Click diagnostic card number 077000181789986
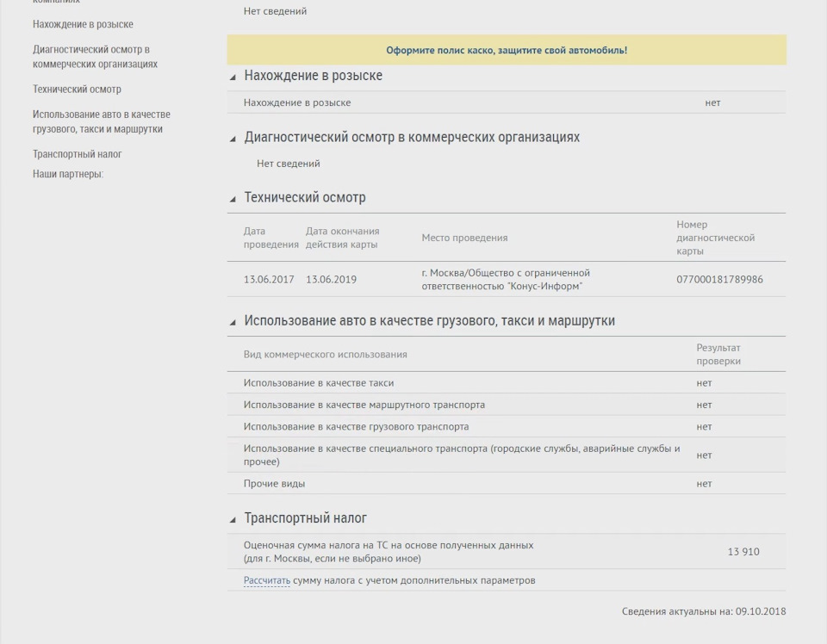This screenshot has height=644, width=827. (720, 279)
